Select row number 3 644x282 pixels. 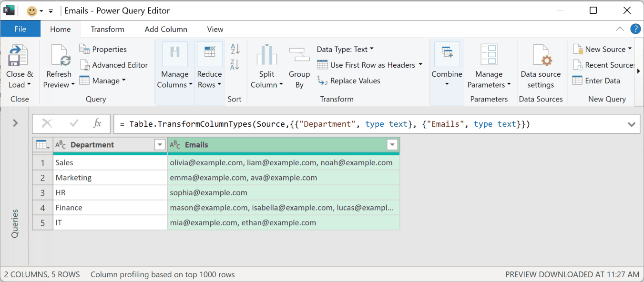(43, 192)
